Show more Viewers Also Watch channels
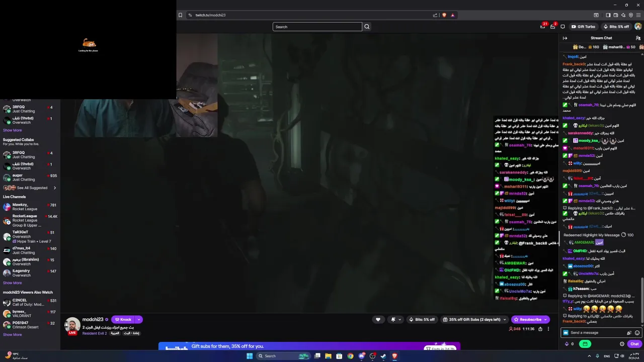Screen dimensions: 644x362 (x=12, y=335)
